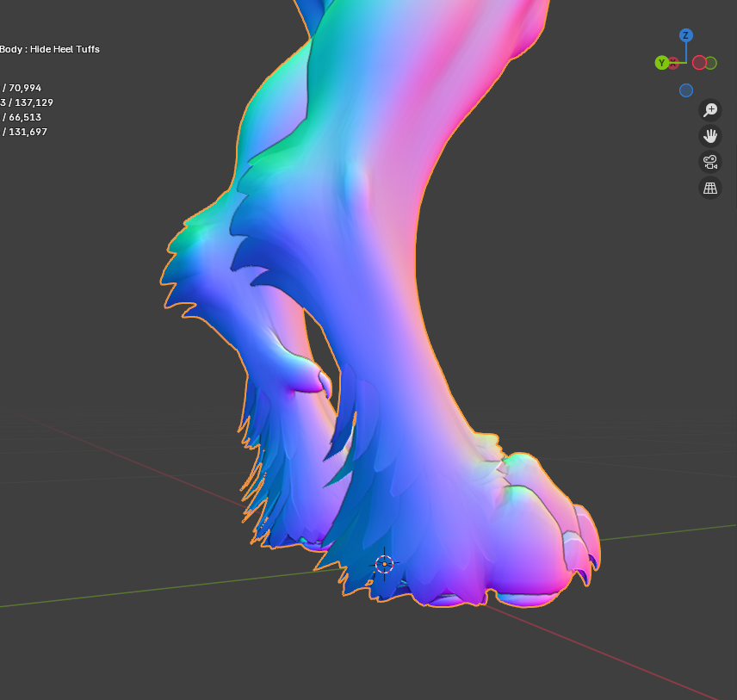The width and height of the screenshot is (737, 700).
Task: Snap view to the green Y axis handle
Action: (x=661, y=63)
